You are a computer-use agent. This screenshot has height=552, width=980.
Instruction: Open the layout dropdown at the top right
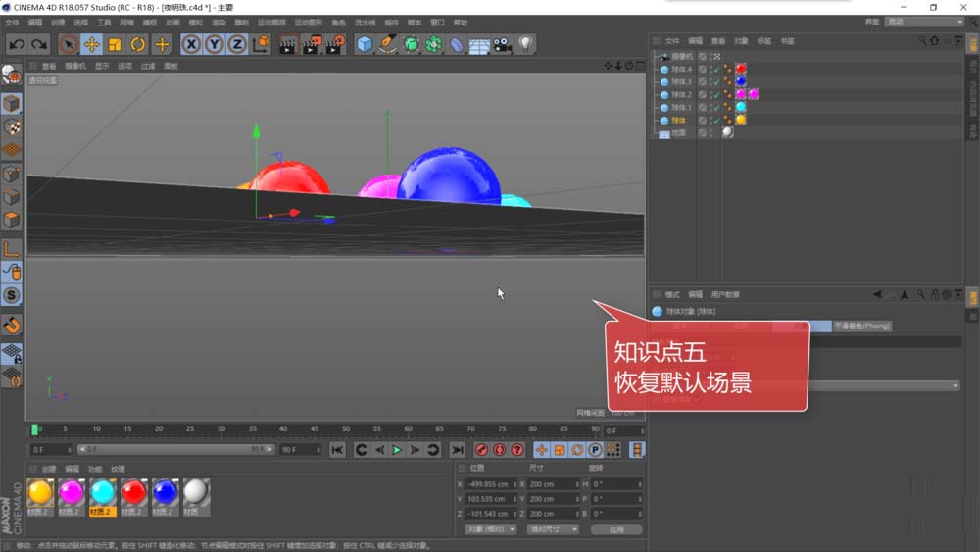[924, 22]
